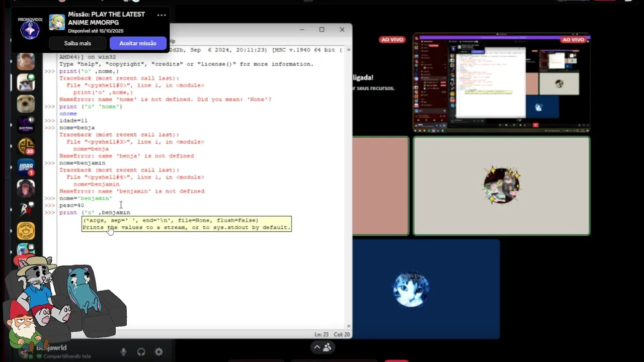Open the golden dog server icon
The image size is (644, 362).
point(26,104)
